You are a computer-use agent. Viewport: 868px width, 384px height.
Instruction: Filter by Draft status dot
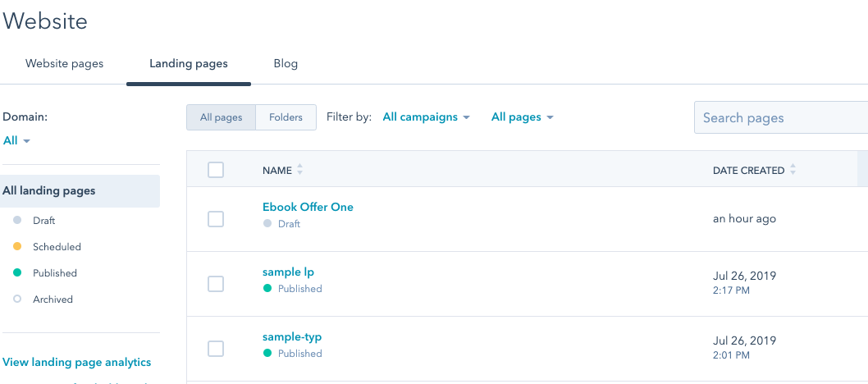[x=17, y=221]
